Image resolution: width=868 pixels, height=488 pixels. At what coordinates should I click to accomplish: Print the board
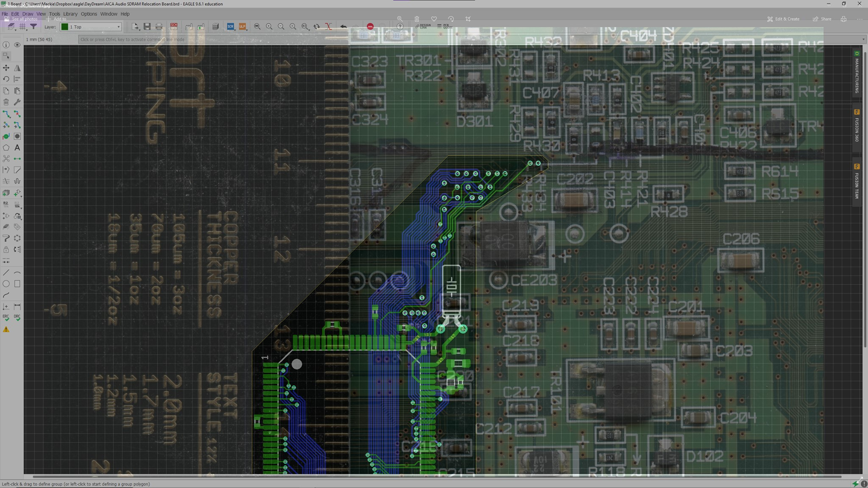pyautogui.click(x=159, y=27)
